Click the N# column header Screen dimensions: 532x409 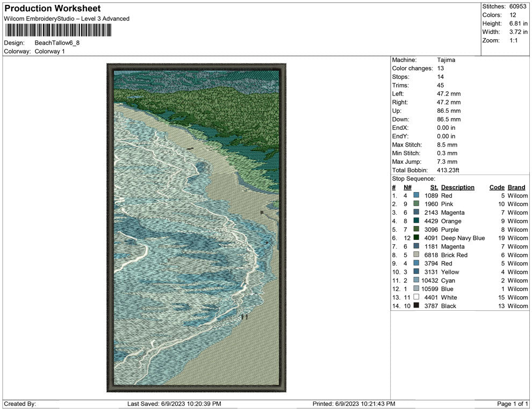407,187
